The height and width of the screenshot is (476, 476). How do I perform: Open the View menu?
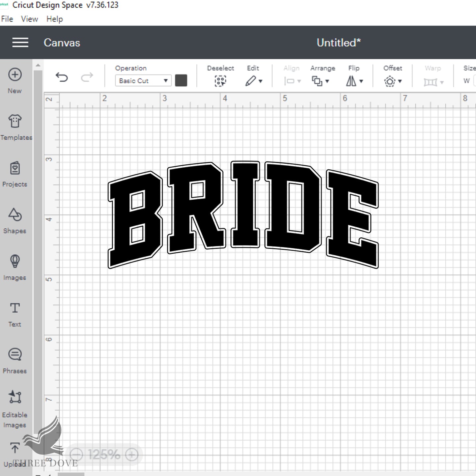tap(29, 19)
